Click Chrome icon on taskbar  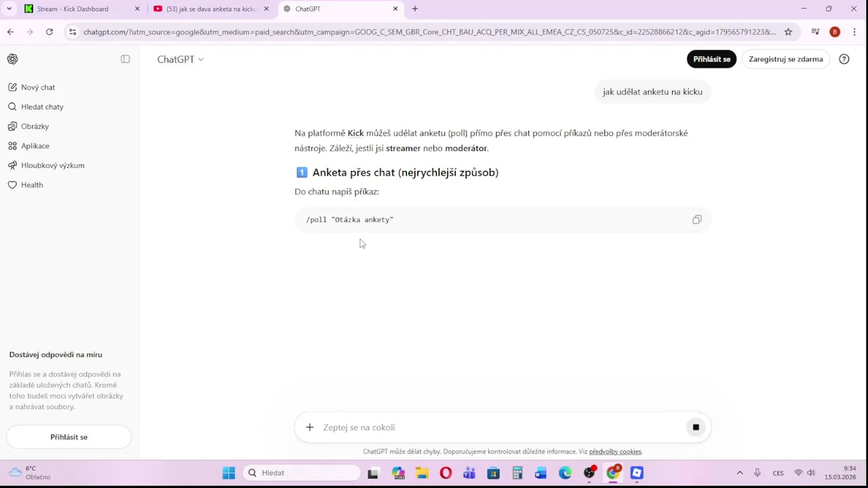coord(613,473)
